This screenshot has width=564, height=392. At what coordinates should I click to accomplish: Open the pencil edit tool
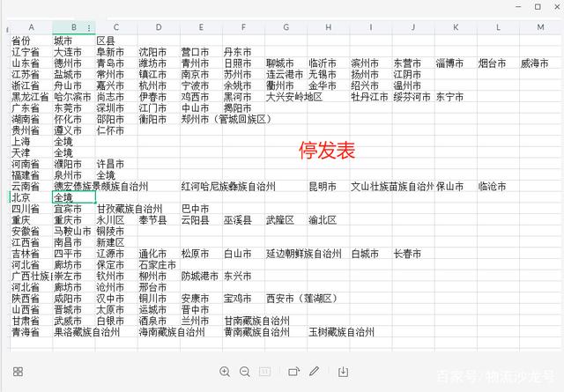coord(315,371)
